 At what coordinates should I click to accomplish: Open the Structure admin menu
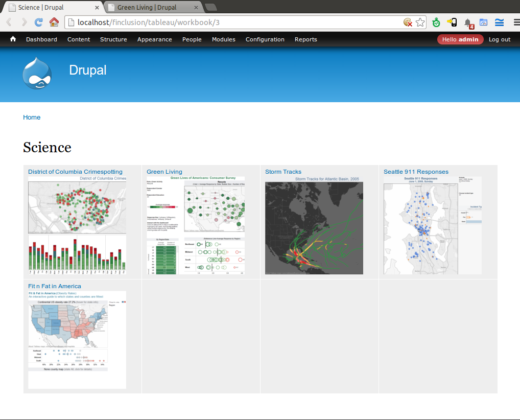click(113, 39)
